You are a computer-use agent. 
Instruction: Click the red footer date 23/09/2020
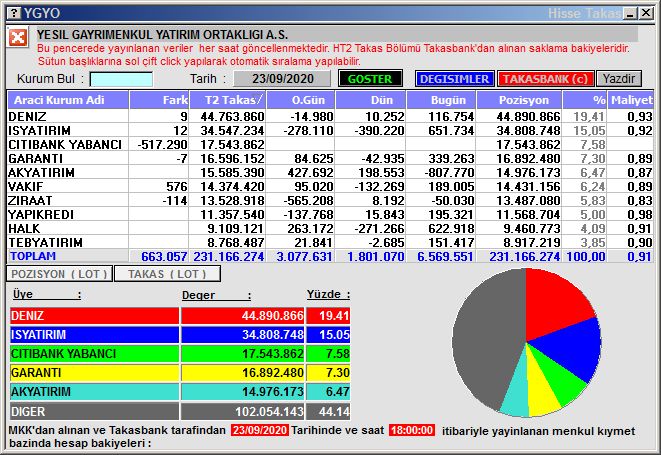click(x=260, y=430)
